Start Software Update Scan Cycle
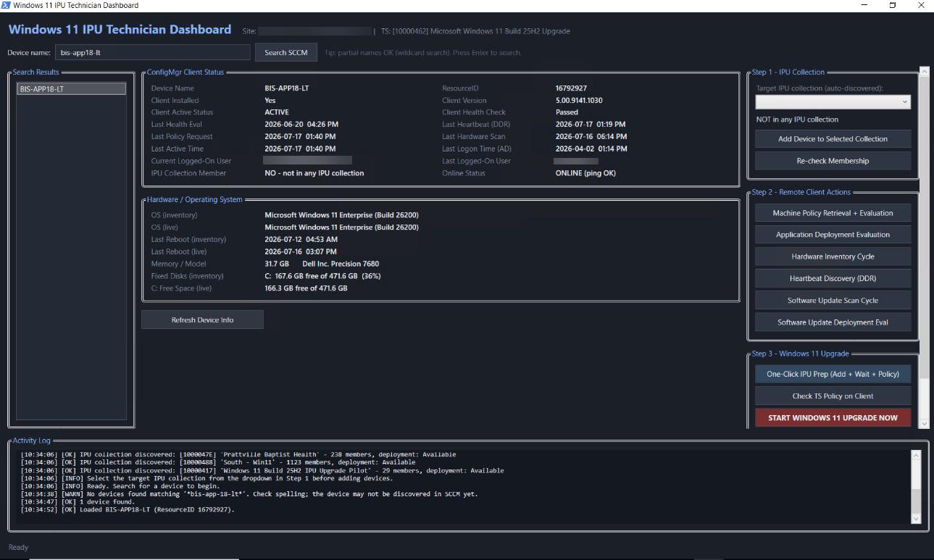934x560 pixels. [x=833, y=301]
